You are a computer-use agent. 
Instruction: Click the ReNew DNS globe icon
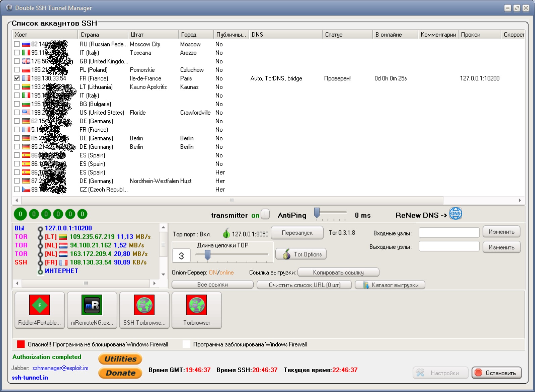click(456, 214)
